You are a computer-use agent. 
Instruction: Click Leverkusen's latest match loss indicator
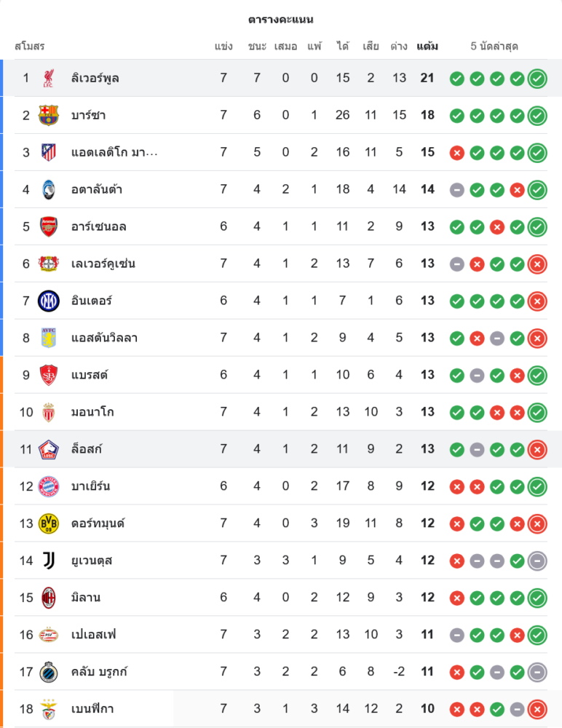tap(537, 264)
